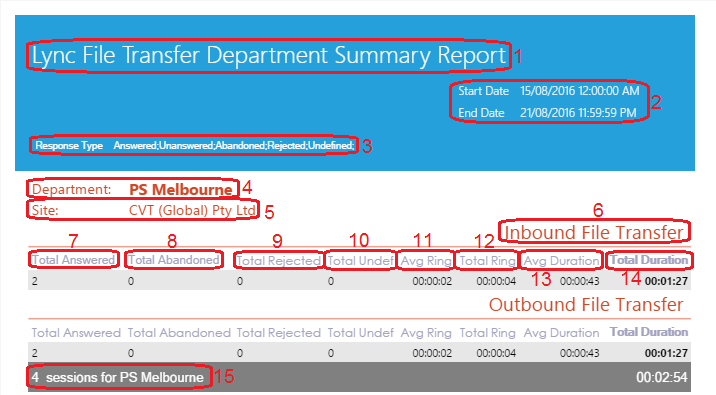This screenshot has height=395, width=716.
Task: Click the Lync File Transfer Department Summary Report title
Action: (x=268, y=56)
